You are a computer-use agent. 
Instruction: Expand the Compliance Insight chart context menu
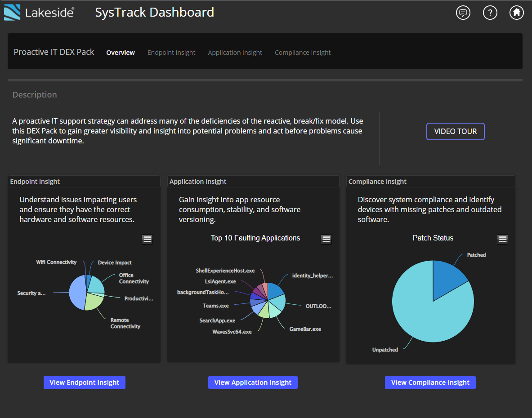pos(502,239)
